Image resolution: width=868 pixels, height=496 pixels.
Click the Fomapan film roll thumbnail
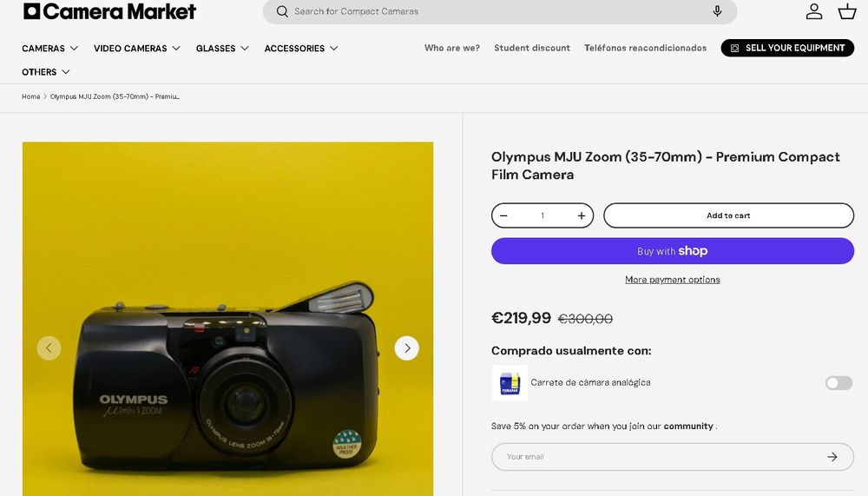[510, 383]
